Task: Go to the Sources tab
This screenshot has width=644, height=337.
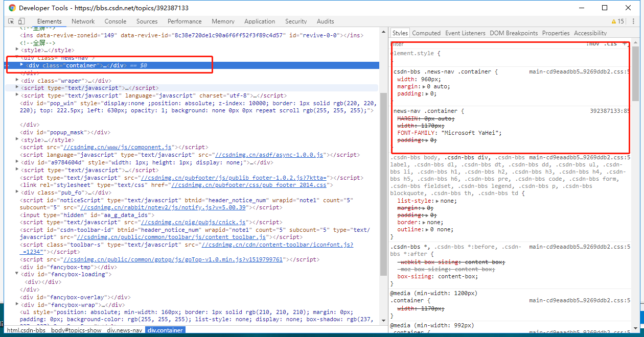Action: coord(147,21)
